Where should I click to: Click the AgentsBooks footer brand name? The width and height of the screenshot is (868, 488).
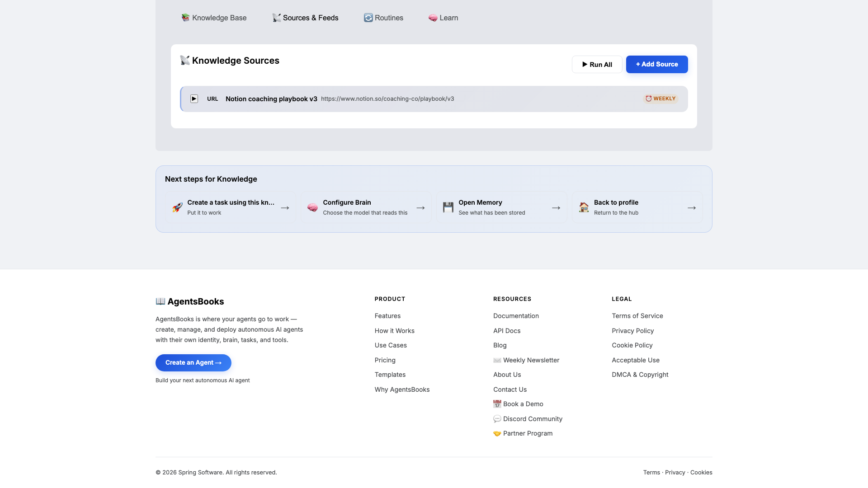click(x=195, y=301)
